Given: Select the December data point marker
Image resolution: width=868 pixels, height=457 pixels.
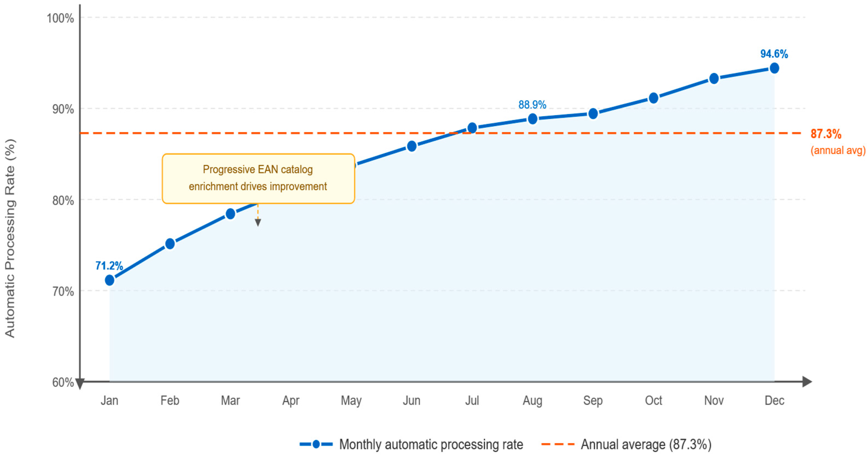Looking at the screenshot, I should point(774,68).
